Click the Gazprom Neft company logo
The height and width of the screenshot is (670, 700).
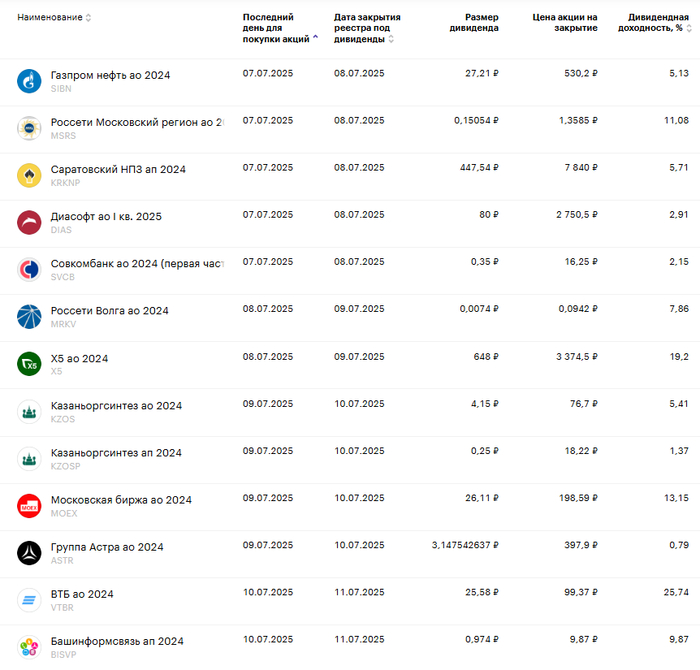tap(28, 81)
